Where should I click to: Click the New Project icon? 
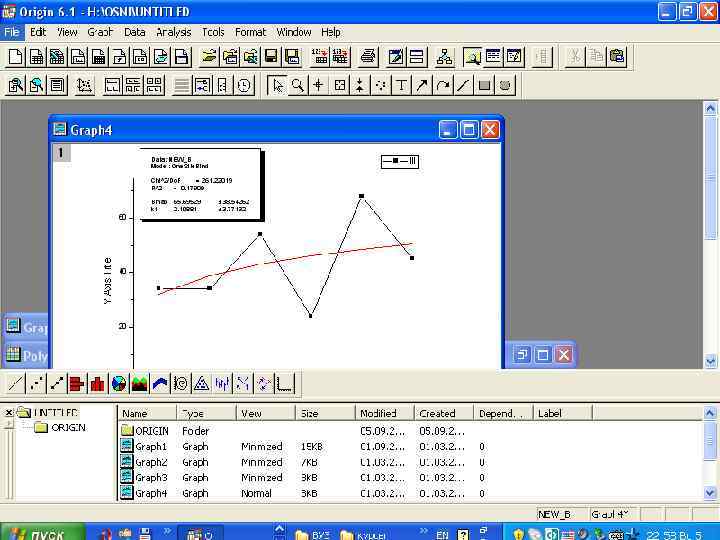pos(16,57)
